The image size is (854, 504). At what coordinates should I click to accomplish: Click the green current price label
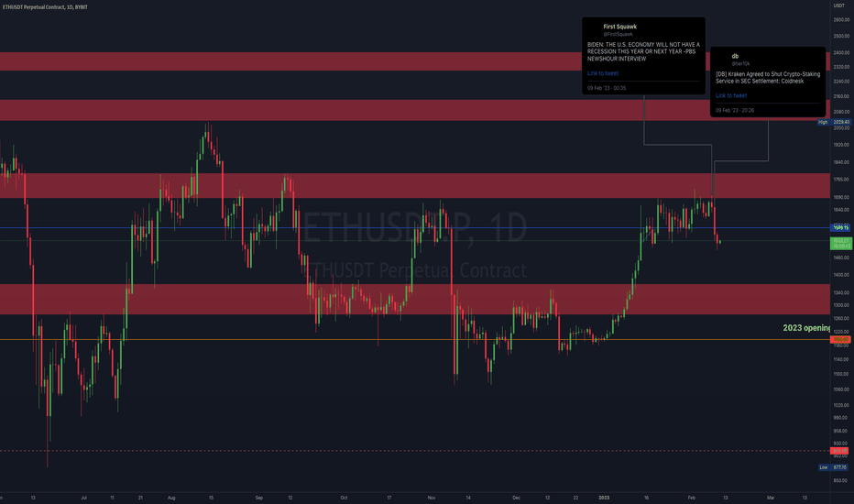840,243
